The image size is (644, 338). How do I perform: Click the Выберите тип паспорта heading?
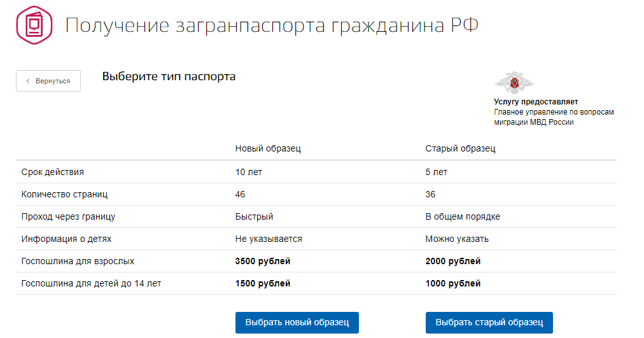coord(169,77)
